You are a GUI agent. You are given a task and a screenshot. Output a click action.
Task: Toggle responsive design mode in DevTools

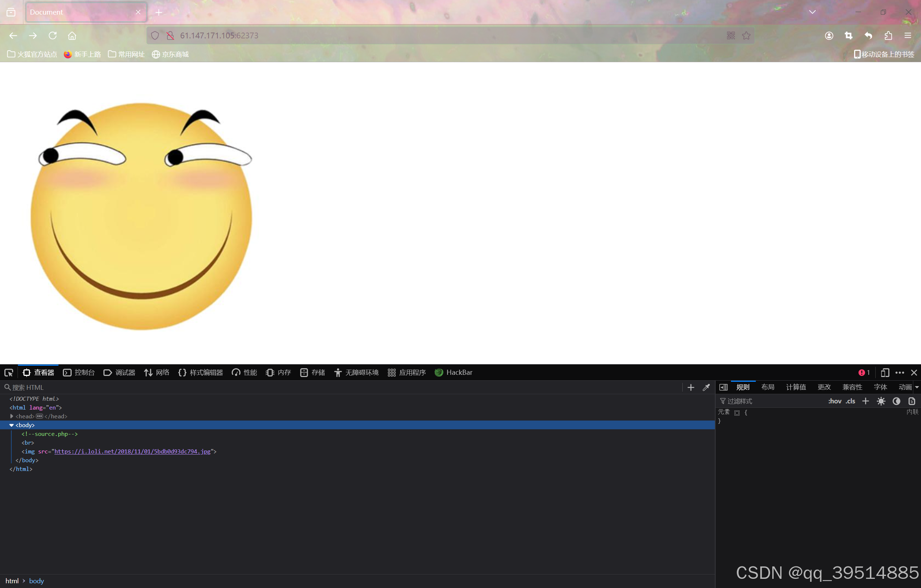(884, 372)
